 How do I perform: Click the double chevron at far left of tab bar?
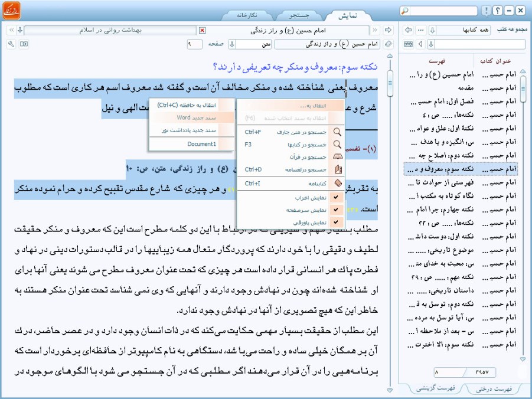(x=11, y=30)
